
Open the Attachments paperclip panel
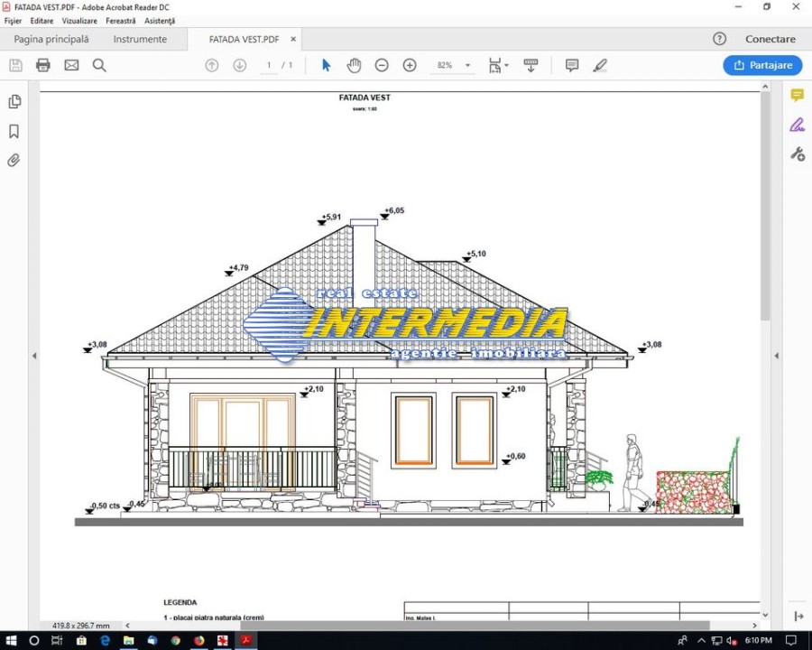tap(14, 160)
